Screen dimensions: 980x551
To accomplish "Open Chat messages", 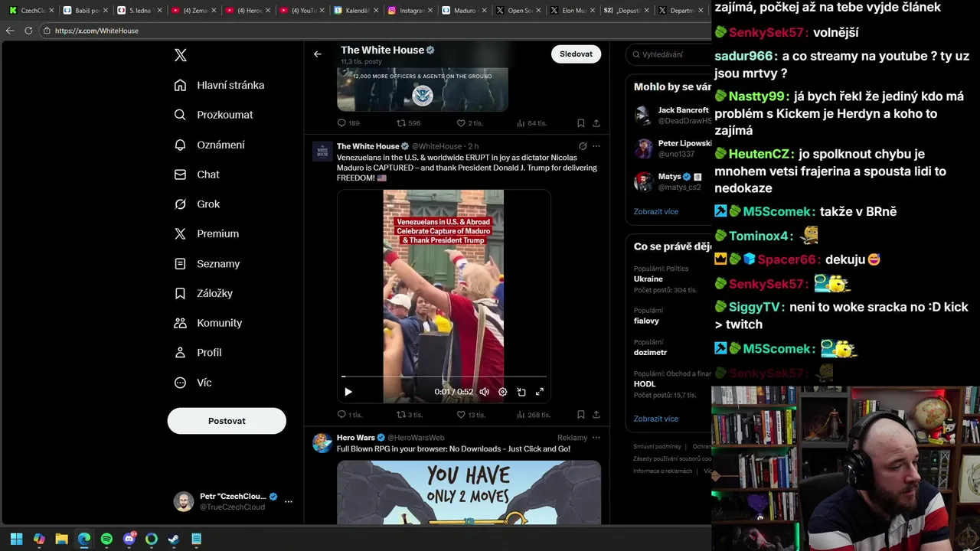I will pos(197,174).
